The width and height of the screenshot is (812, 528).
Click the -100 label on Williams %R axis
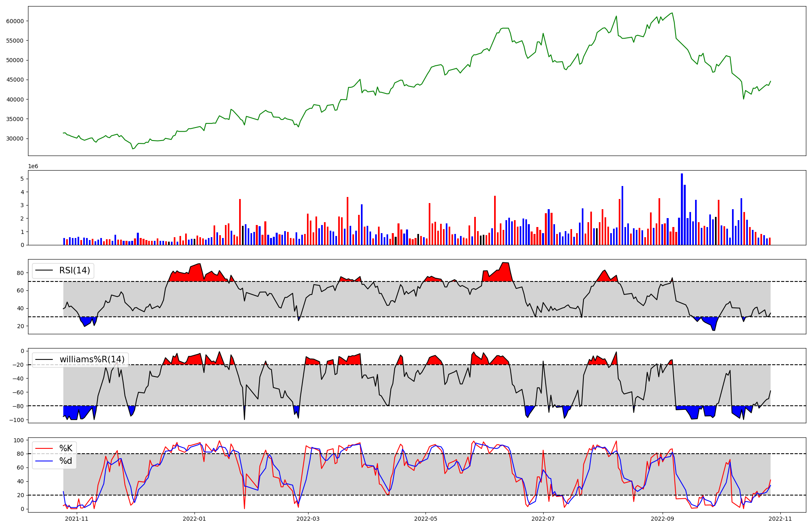click(17, 420)
